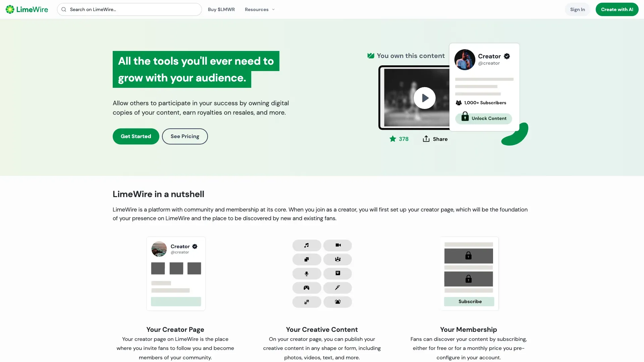This screenshot has width=644, height=362.
Task: Open See Pricing
Action: pyautogui.click(x=185, y=136)
